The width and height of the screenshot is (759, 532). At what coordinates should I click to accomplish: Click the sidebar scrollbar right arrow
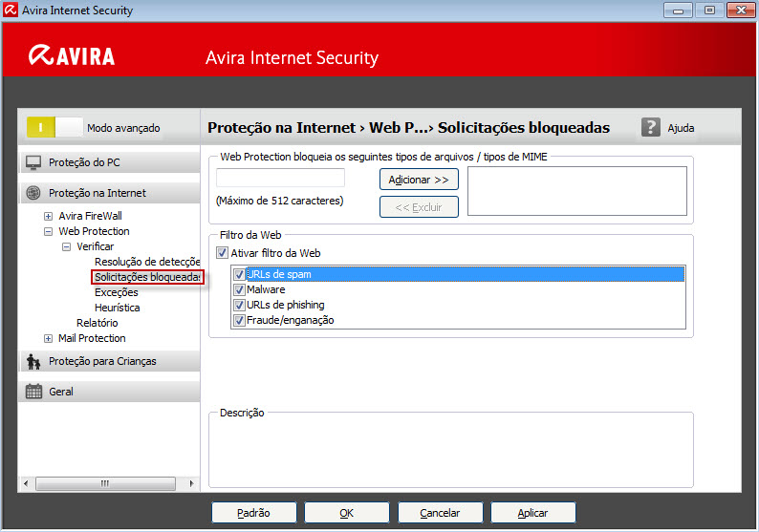tap(192, 483)
